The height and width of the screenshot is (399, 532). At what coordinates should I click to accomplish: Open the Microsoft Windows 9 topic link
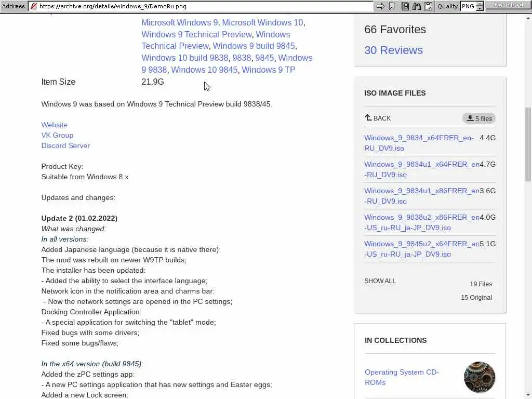tap(179, 22)
